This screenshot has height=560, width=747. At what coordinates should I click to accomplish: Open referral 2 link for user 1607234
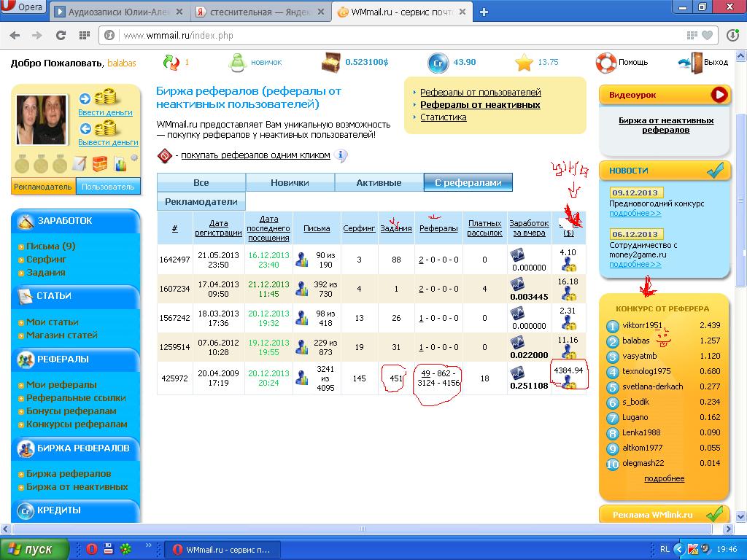421,289
